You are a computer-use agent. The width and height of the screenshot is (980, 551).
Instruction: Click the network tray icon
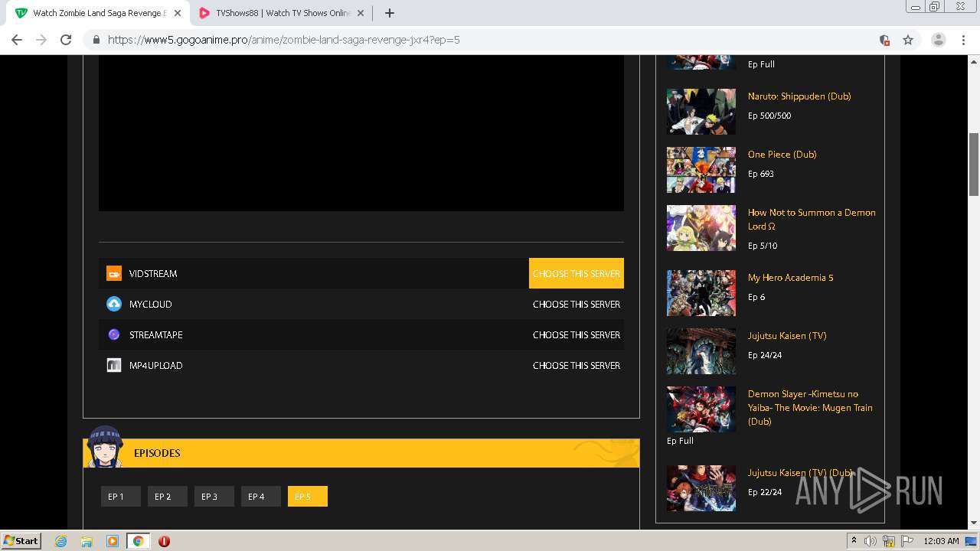coord(889,541)
